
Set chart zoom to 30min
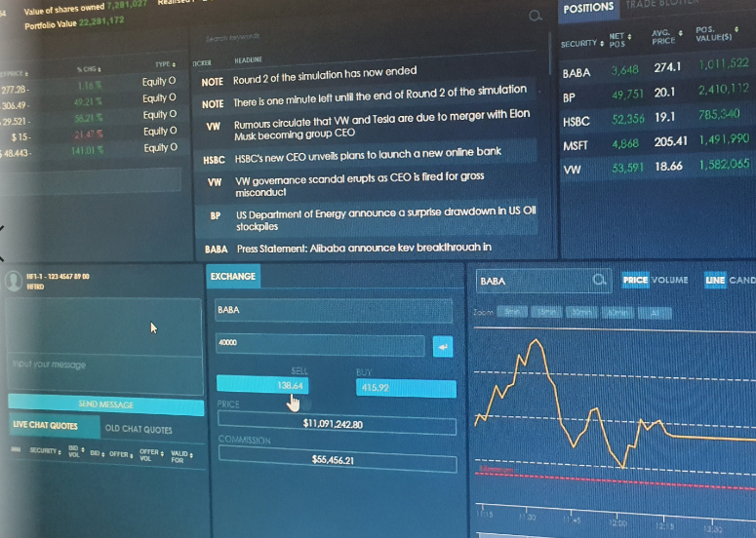tap(581, 313)
